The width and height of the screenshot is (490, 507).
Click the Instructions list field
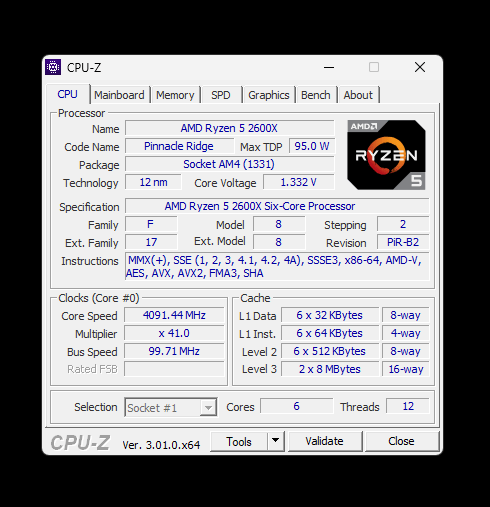point(277,267)
